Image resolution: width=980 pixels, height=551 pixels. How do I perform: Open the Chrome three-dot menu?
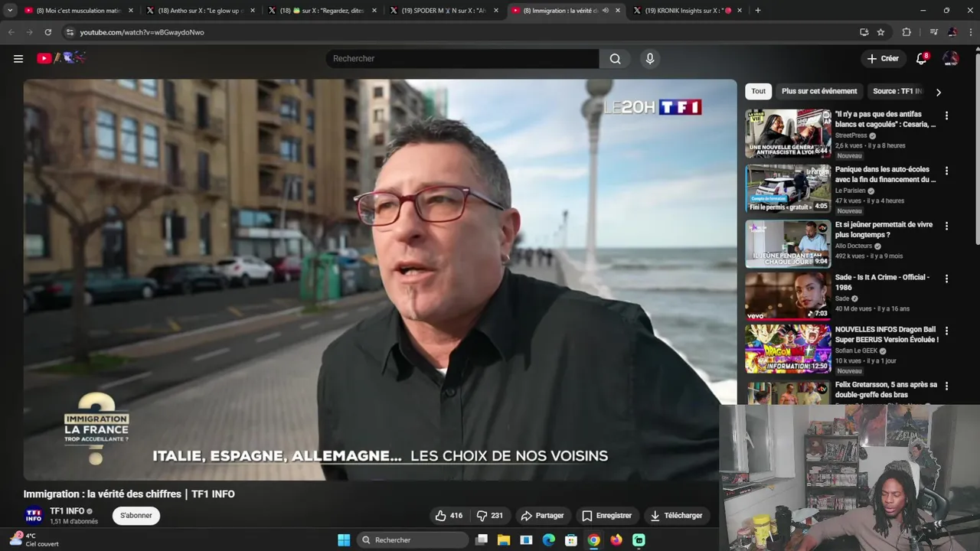[970, 32]
